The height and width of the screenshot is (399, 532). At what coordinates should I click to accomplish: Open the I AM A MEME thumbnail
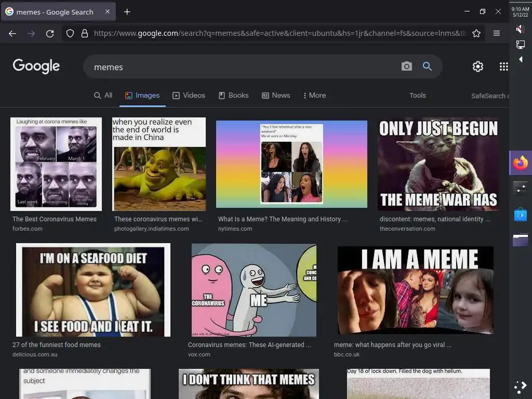tap(415, 290)
